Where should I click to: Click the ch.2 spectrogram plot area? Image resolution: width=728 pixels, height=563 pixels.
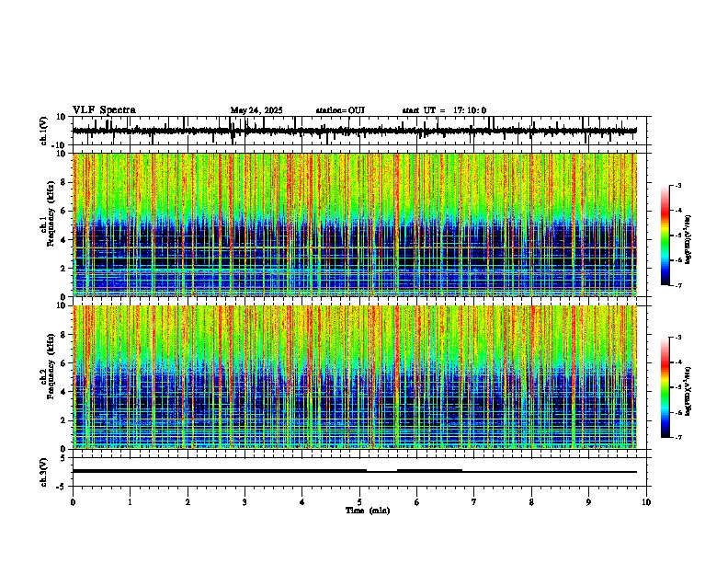(x=355, y=377)
